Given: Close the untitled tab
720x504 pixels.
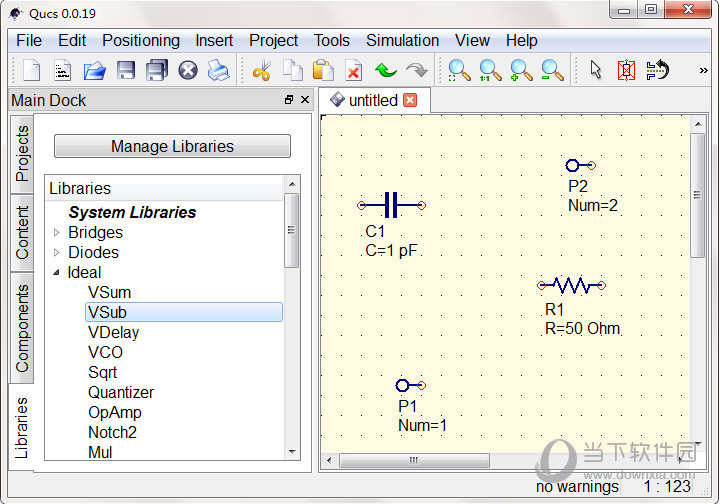Looking at the screenshot, I should point(410,100).
